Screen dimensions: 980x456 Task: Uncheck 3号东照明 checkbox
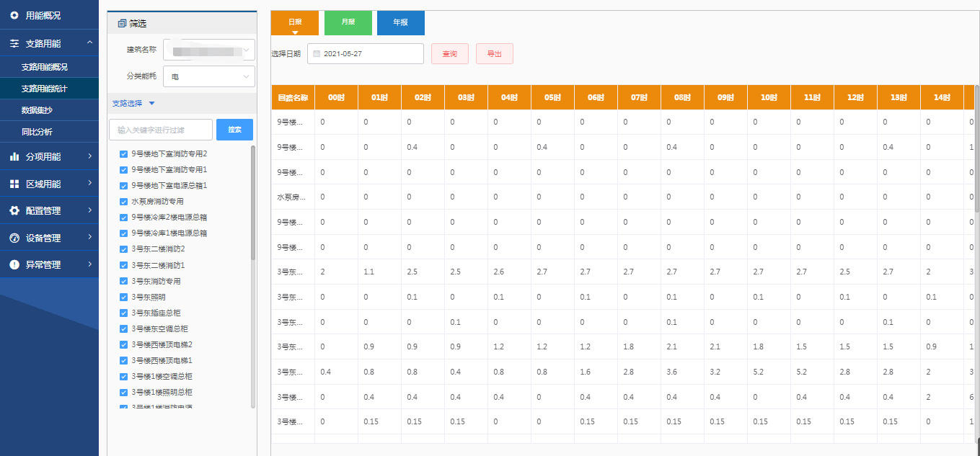click(123, 297)
